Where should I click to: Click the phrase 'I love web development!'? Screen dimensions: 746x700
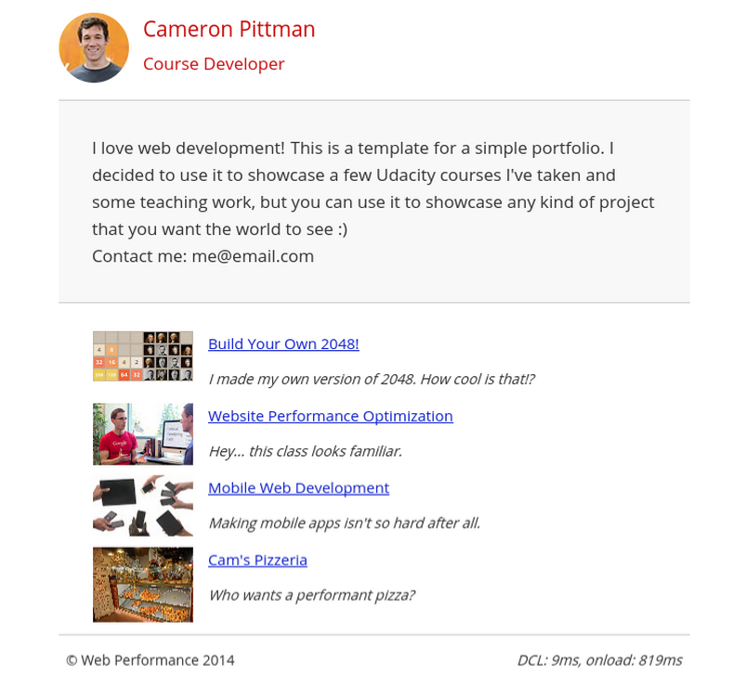click(x=189, y=148)
